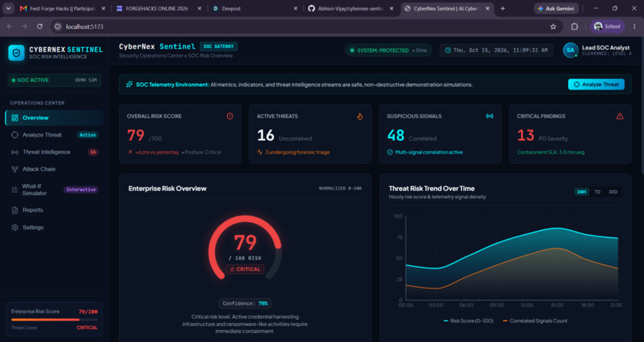644x342 pixels.
Task: Click the Overview grid icon
Action: tap(15, 117)
